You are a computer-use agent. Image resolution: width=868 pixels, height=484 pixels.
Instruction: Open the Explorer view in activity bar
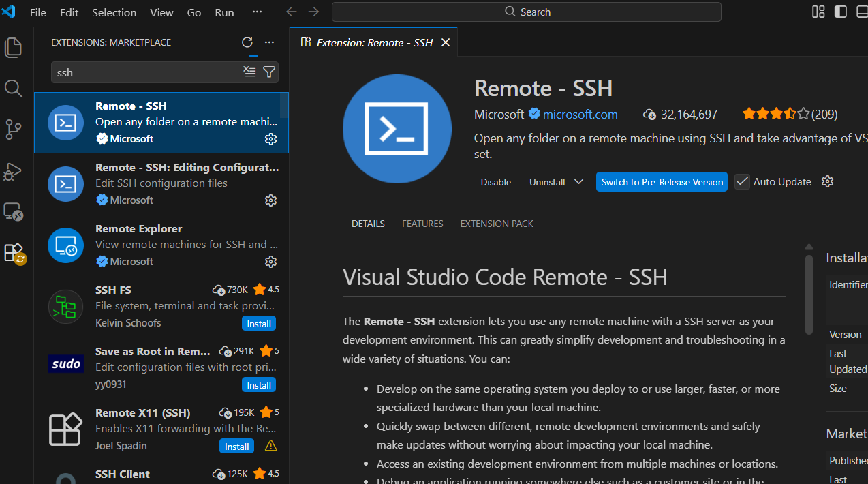14,48
